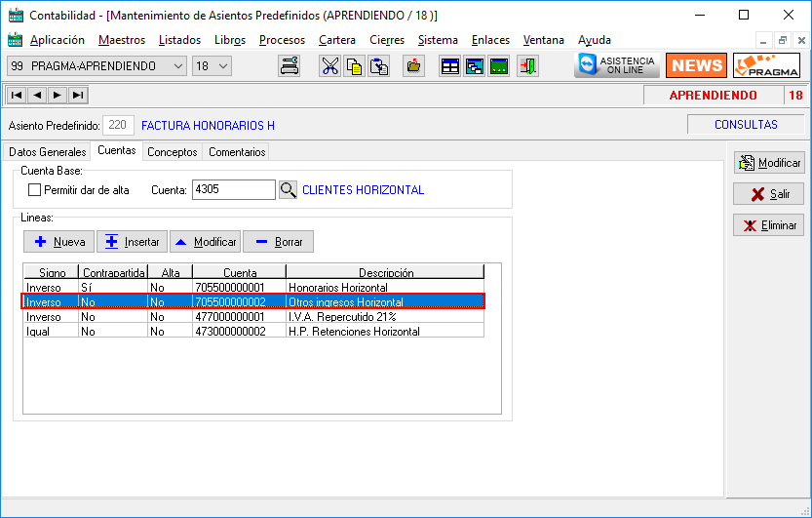
Task: Click the cascade windows toolbar icon
Action: coord(475,66)
